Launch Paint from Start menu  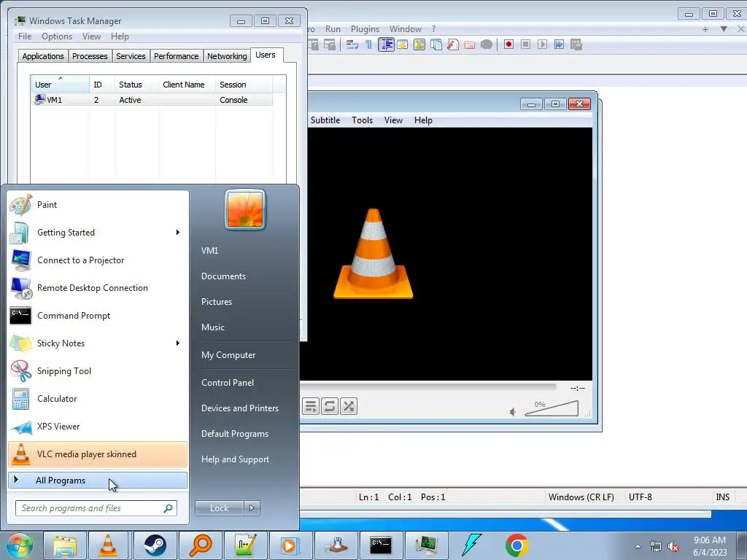(x=98, y=205)
